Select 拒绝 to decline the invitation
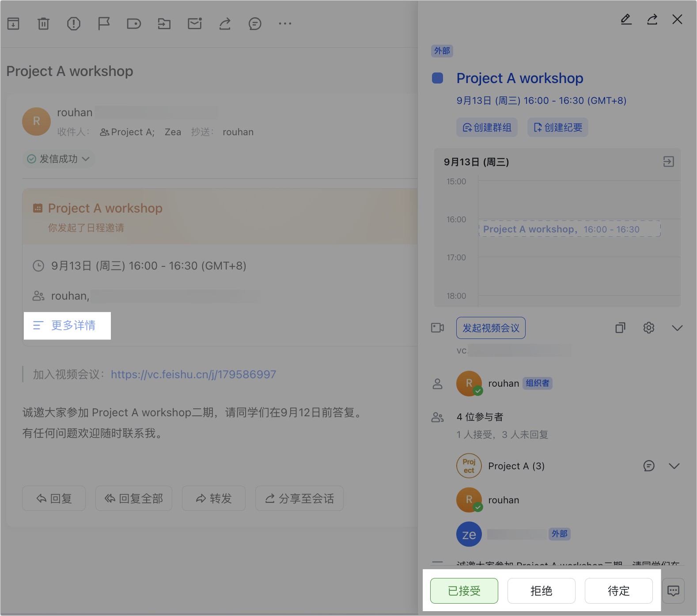Screen dimensions: 697x616 click(541, 591)
